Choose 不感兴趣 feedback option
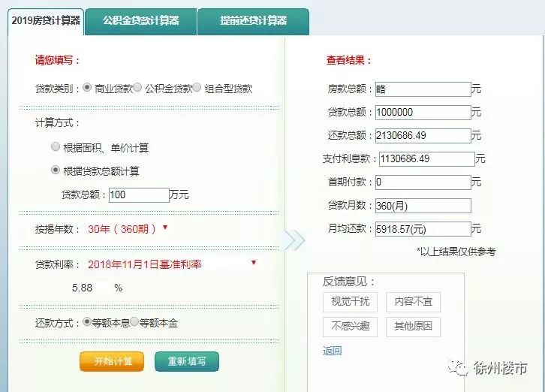 (350, 327)
